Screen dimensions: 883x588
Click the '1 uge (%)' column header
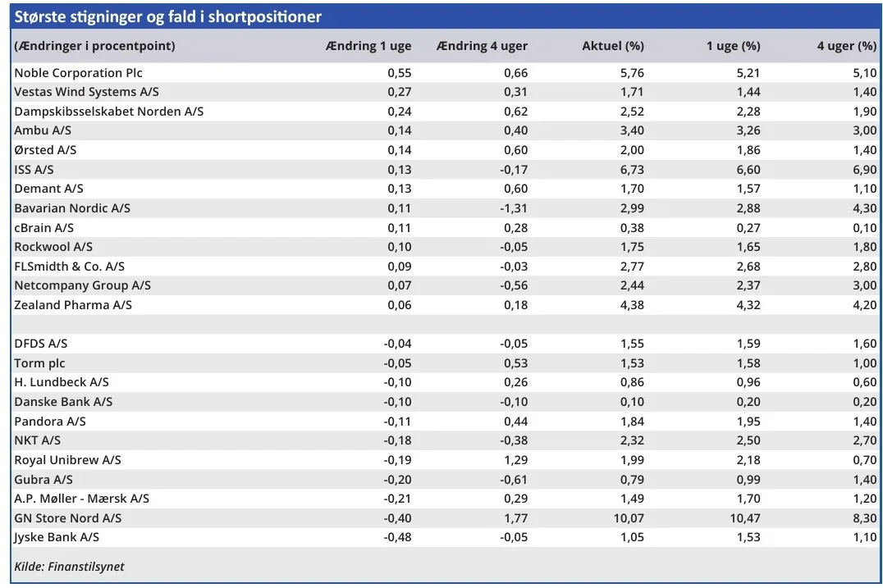coord(733,46)
